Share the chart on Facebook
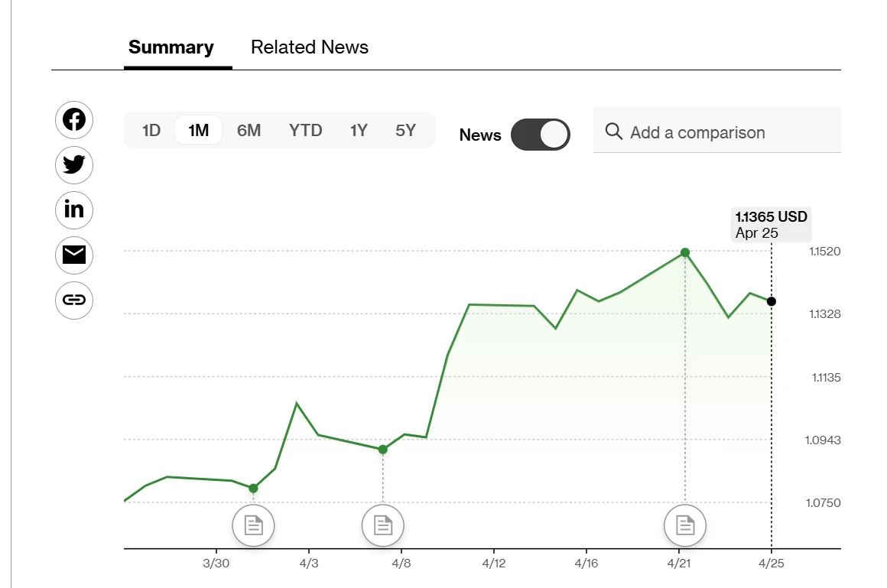 [x=74, y=120]
